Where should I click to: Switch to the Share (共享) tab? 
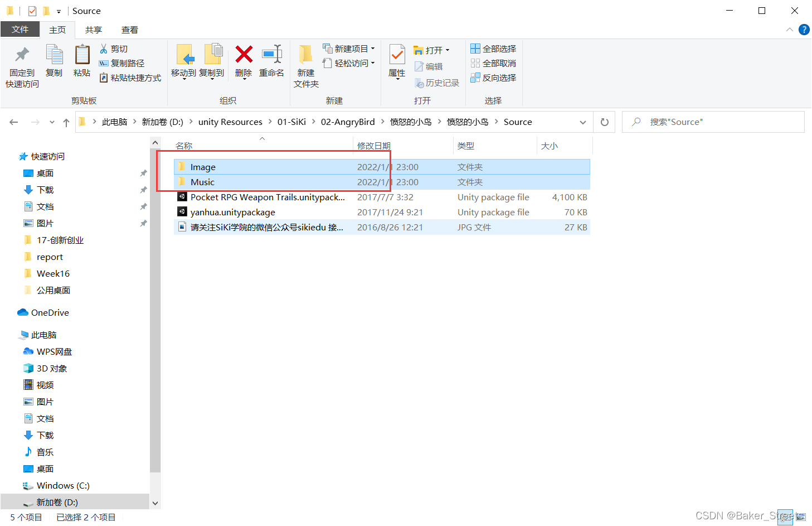tap(94, 30)
